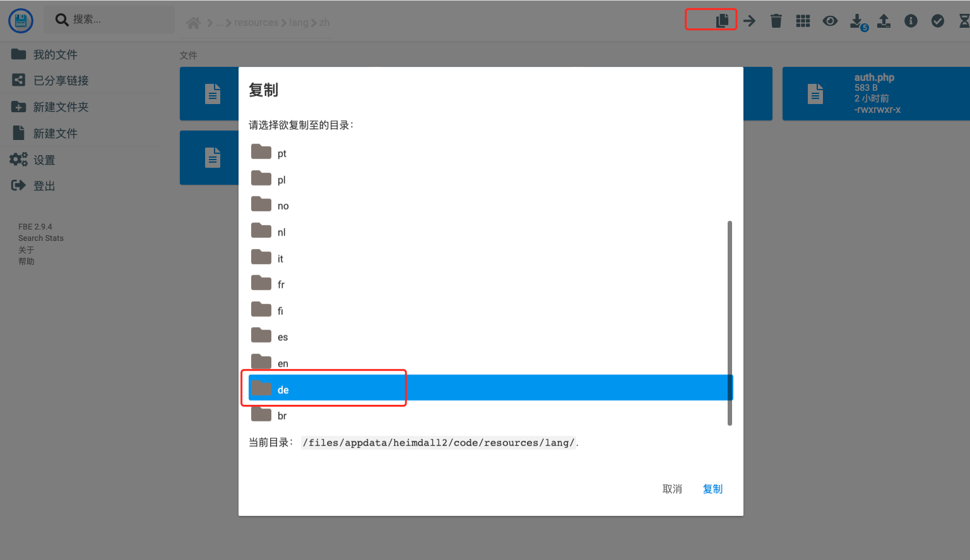
Task: Click the hourglass job queue icon
Action: tap(964, 20)
